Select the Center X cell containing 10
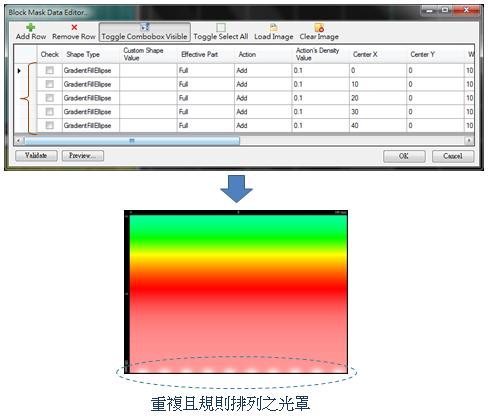 [378, 84]
